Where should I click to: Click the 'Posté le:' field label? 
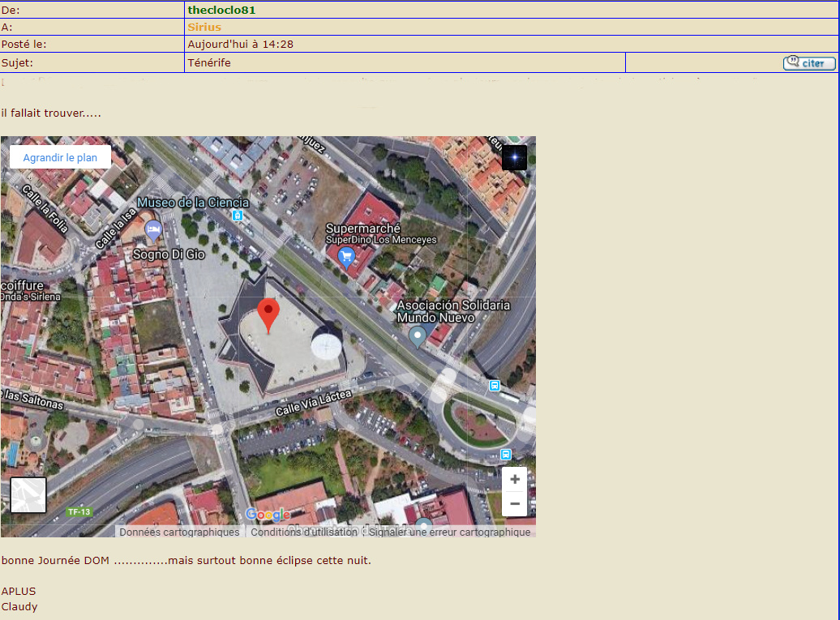(24, 44)
